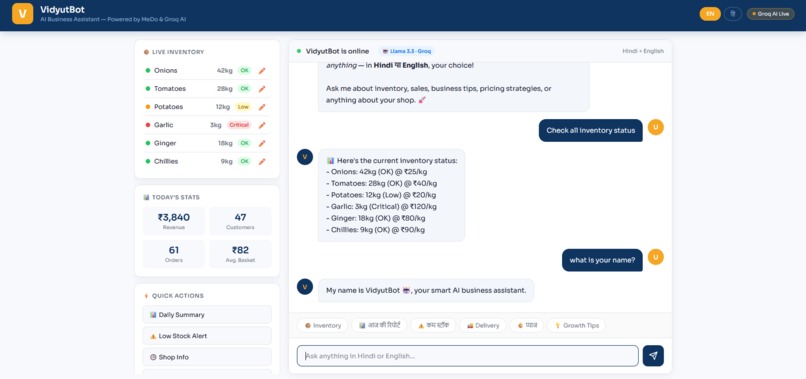Screen dimensions: 806x379
Task: Click the 'what is your name?' message bubble
Action: pyautogui.click(x=602, y=260)
